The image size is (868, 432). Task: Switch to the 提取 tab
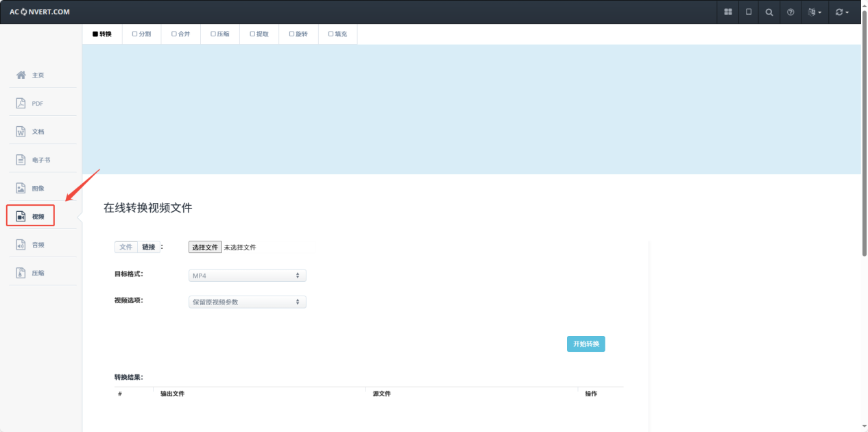click(x=259, y=34)
